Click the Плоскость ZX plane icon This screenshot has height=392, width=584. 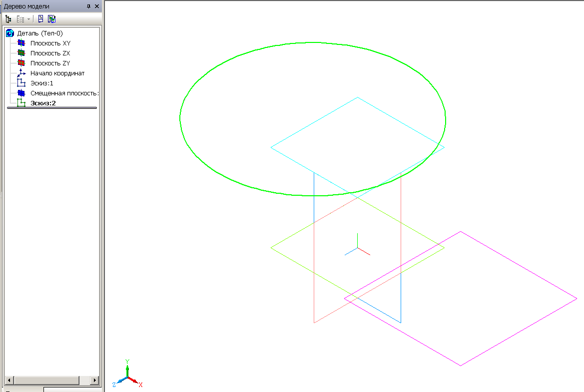pyautogui.click(x=21, y=53)
